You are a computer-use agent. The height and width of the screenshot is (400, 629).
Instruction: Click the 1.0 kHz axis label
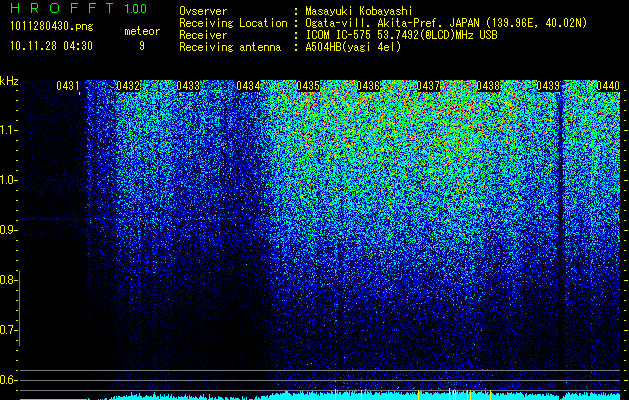pos(8,180)
